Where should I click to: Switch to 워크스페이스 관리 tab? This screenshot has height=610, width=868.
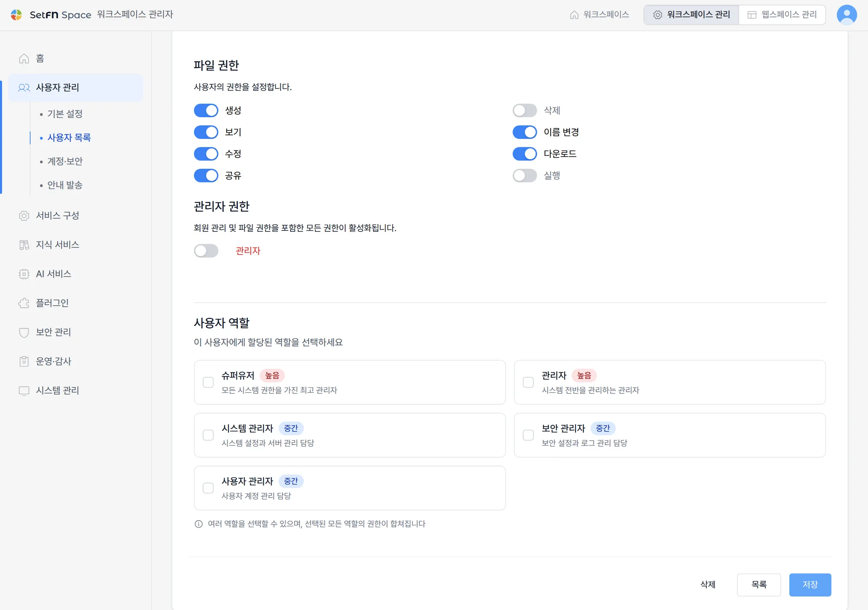(x=691, y=15)
